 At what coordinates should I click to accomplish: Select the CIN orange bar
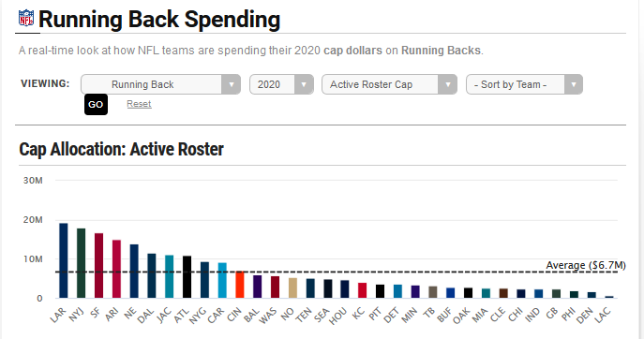pos(240,285)
